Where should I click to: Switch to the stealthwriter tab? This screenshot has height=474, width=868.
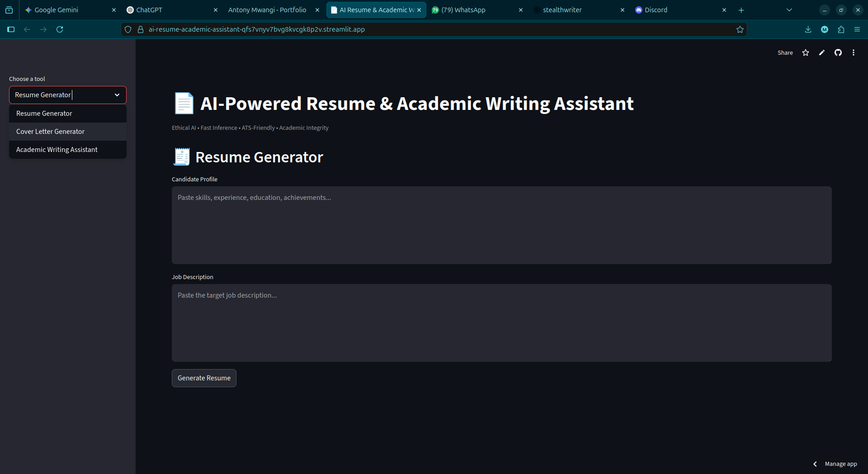pyautogui.click(x=562, y=9)
